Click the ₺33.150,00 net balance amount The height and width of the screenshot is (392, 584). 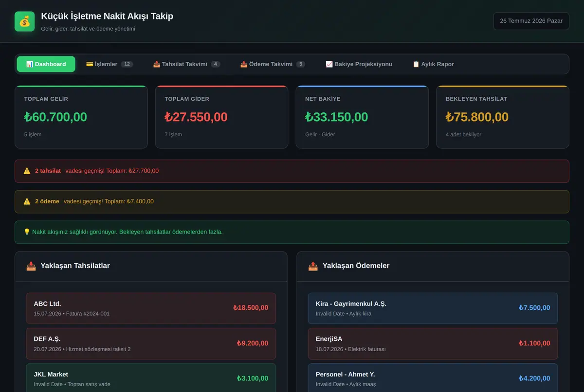pos(337,117)
